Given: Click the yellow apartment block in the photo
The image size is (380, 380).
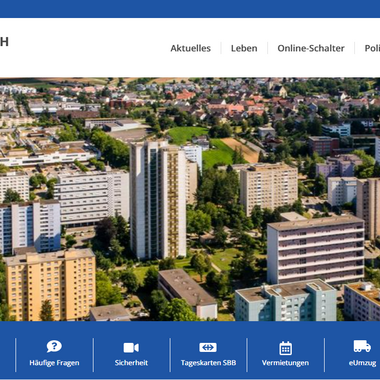Looking at the screenshot, I should tap(50, 284).
